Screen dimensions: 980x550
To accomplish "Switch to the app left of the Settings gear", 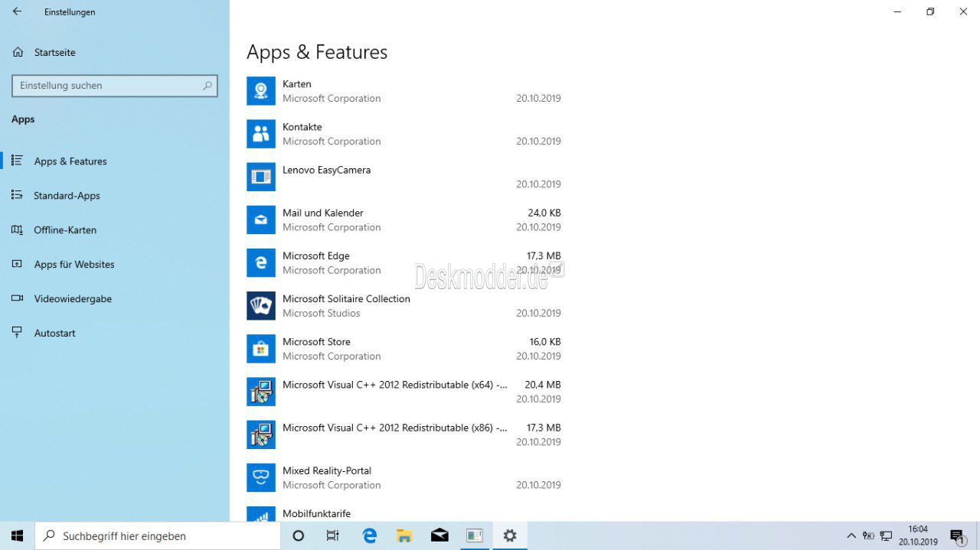I will pos(475,535).
